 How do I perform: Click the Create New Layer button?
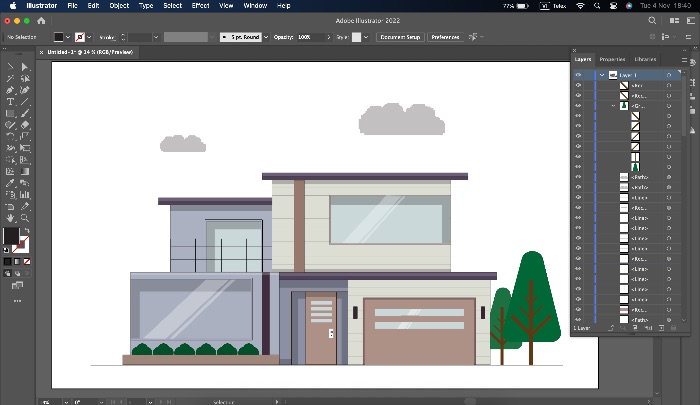click(x=661, y=328)
